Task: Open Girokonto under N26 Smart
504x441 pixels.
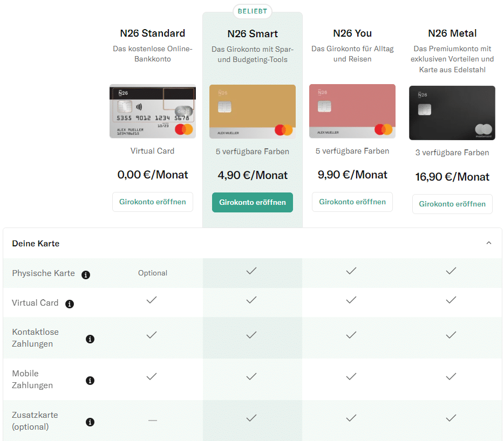Action: click(x=253, y=202)
